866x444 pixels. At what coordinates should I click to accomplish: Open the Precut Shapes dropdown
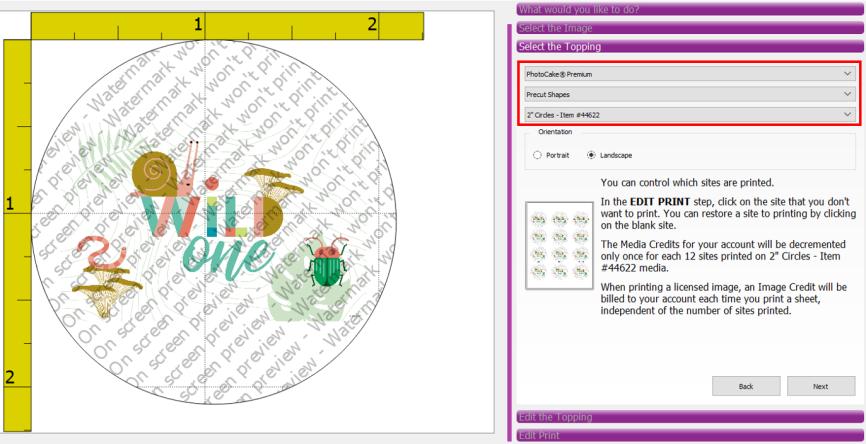689,94
